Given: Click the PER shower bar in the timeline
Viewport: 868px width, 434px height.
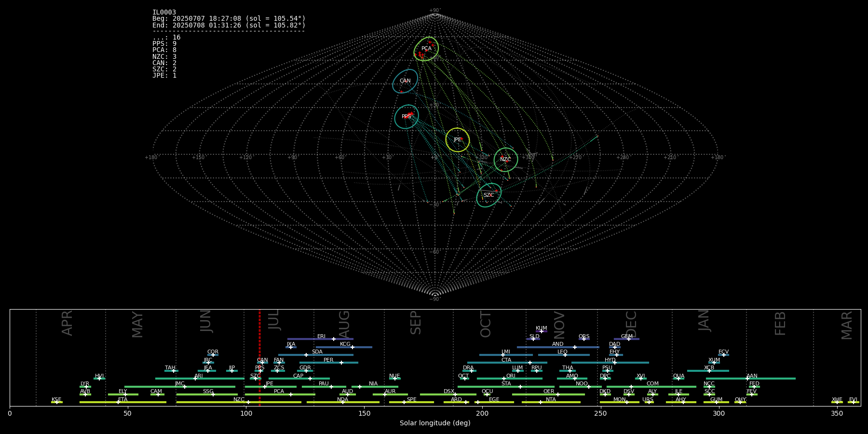Looking at the screenshot, I should click(x=329, y=363).
